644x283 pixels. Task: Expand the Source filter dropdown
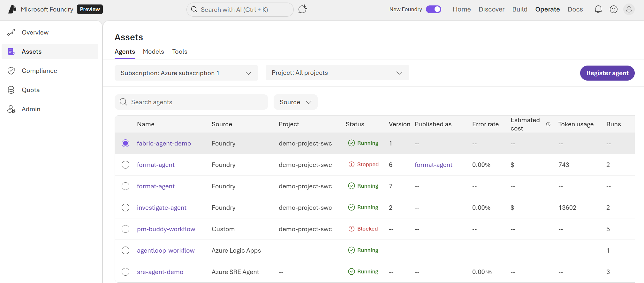(x=295, y=102)
